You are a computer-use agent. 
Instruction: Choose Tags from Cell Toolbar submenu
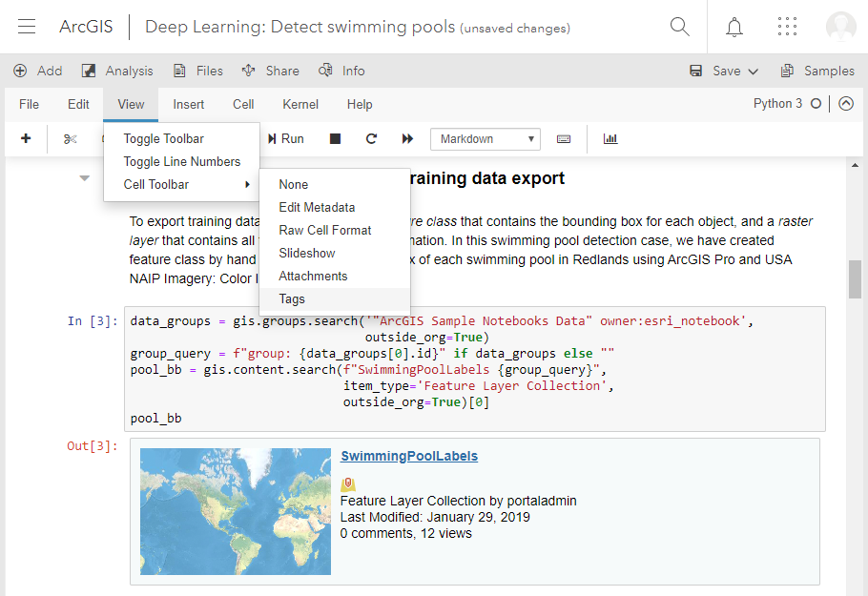[x=292, y=298]
